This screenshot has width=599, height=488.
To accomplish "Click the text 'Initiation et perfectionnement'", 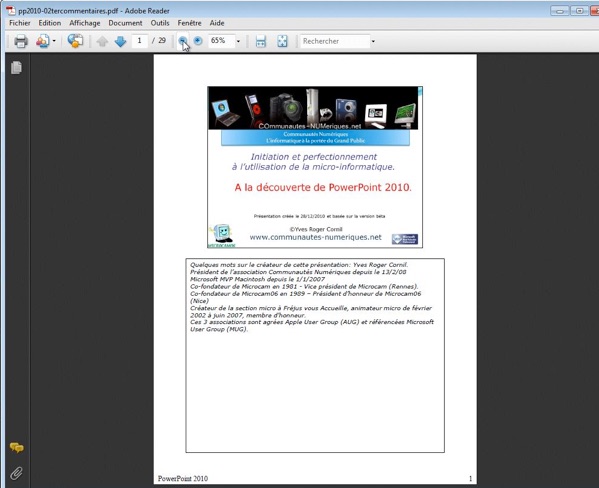I will pos(314,157).
